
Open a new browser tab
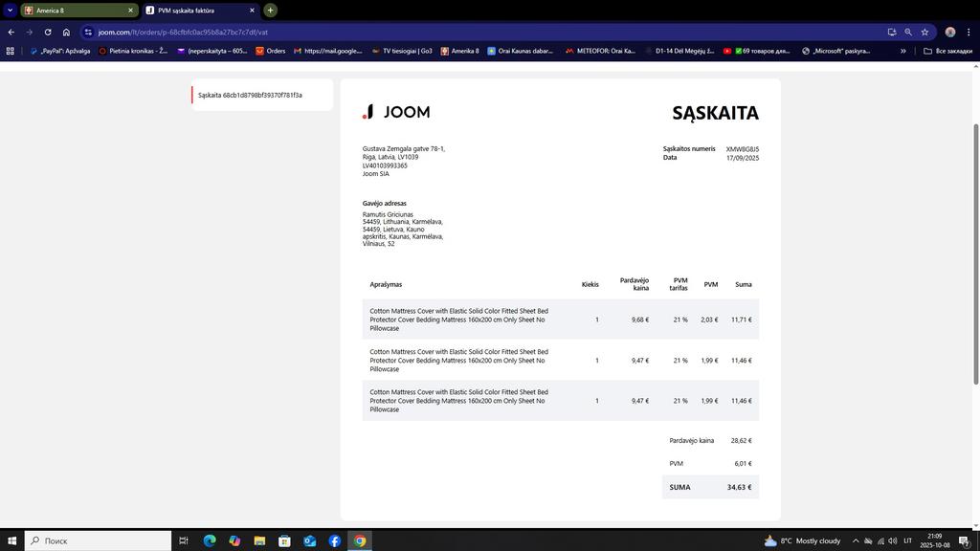click(271, 11)
